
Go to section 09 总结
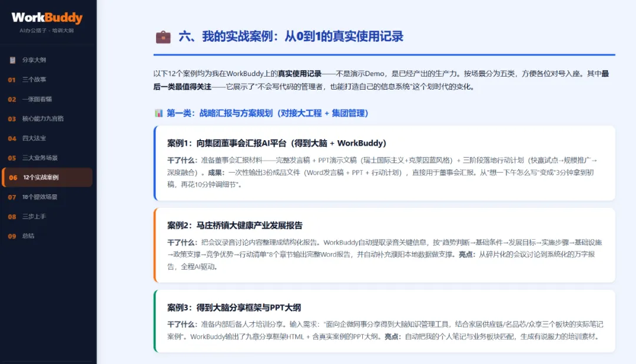pyautogui.click(x=48, y=236)
